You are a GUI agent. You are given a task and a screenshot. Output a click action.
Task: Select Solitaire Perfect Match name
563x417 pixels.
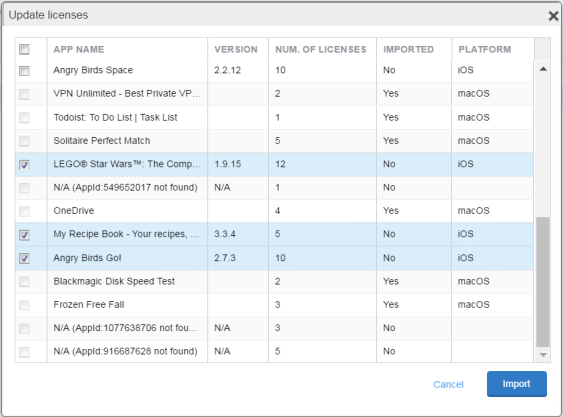point(102,140)
